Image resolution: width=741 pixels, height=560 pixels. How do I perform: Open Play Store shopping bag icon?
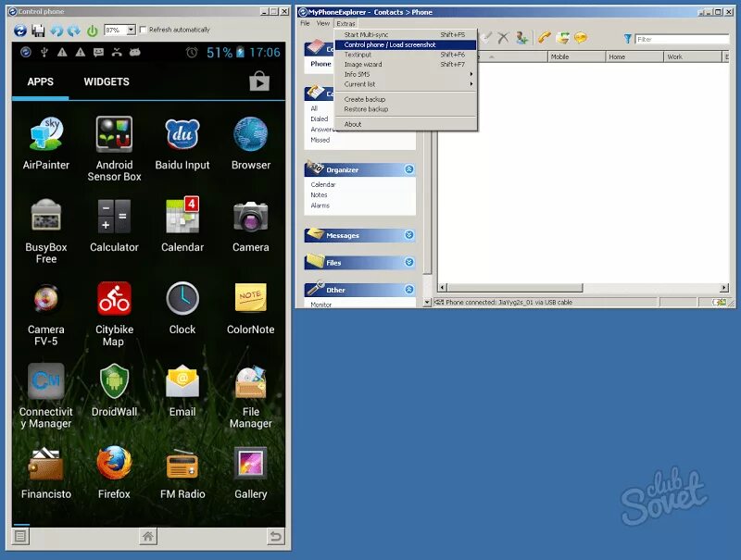259,81
